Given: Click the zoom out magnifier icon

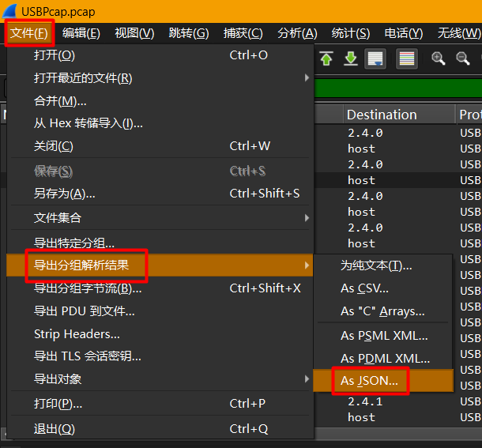Looking at the screenshot, I should pos(463,58).
